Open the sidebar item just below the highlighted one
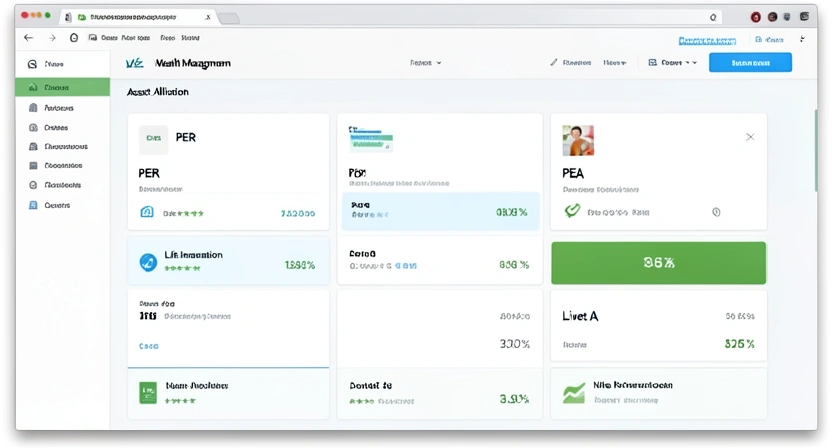The height and width of the screenshot is (448, 832). (52, 108)
